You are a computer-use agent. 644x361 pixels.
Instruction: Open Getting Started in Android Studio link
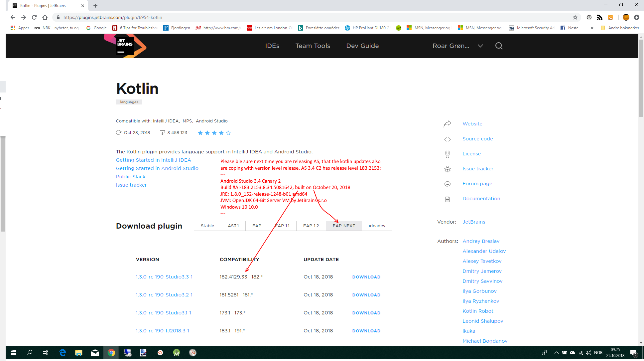(x=157, y=168)
